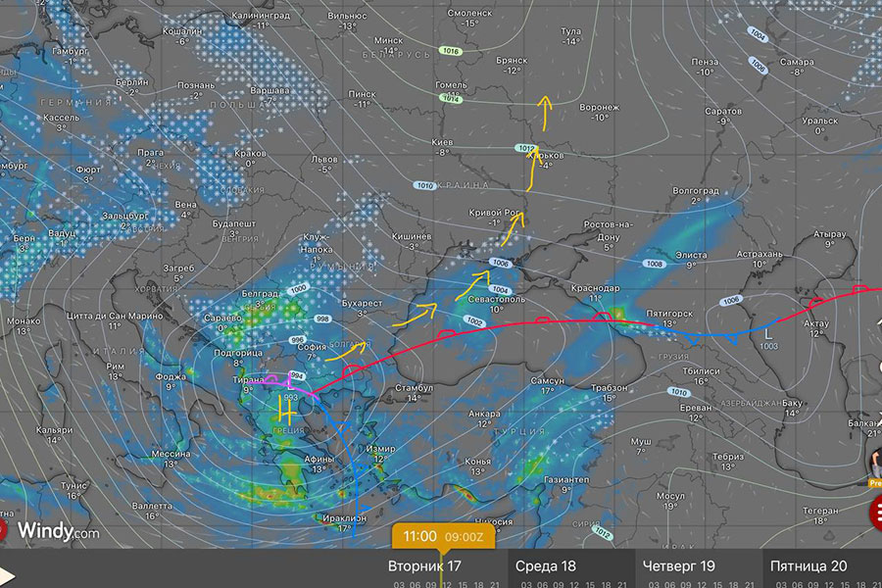
Task: Open forecast for Стамбул city label
Action: click(412, 389)
